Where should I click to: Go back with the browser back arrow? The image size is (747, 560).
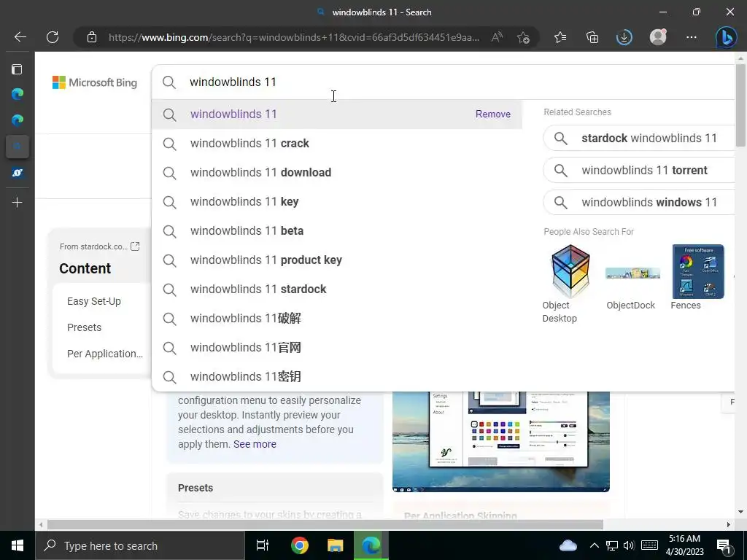click(20, 36)
